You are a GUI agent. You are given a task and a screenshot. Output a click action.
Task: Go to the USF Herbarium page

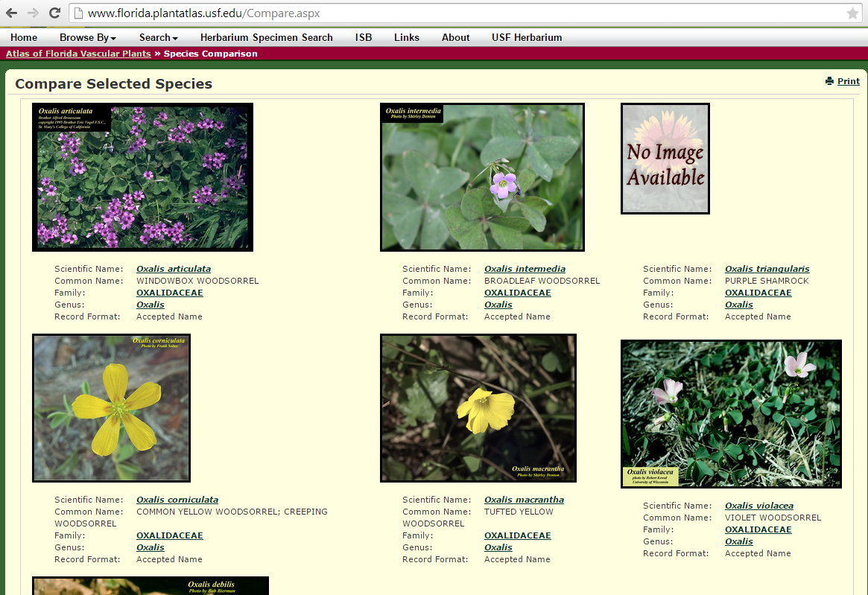pos(526,37)
